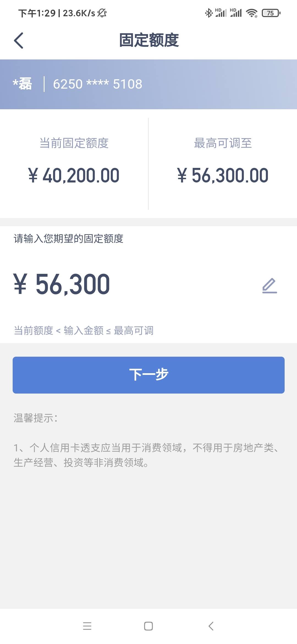The width and height of the screenshot is (297, 644).
Task: Tap the pencil edit icon
Action: pyautogui.click(x=269, y=286)
